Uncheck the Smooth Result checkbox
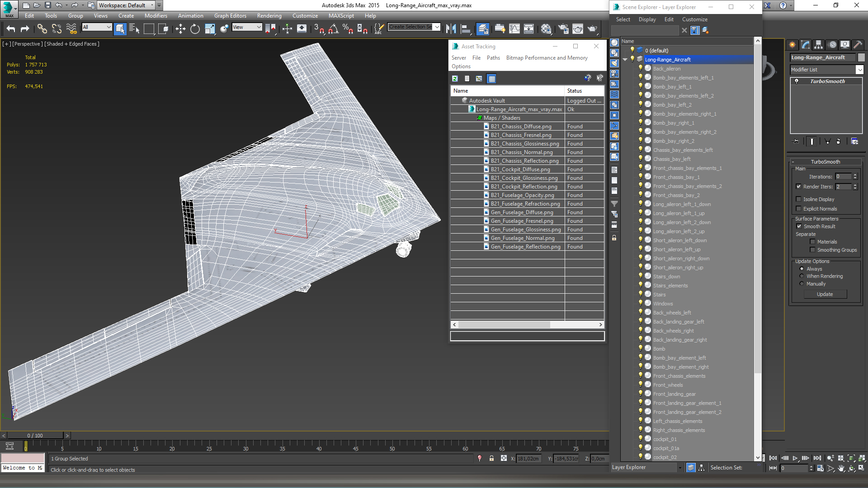 [799, 226]
